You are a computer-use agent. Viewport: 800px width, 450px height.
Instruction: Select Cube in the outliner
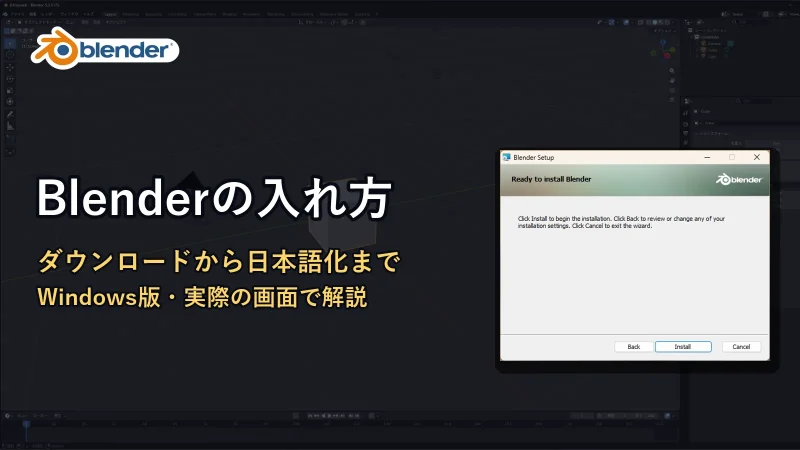713,50
